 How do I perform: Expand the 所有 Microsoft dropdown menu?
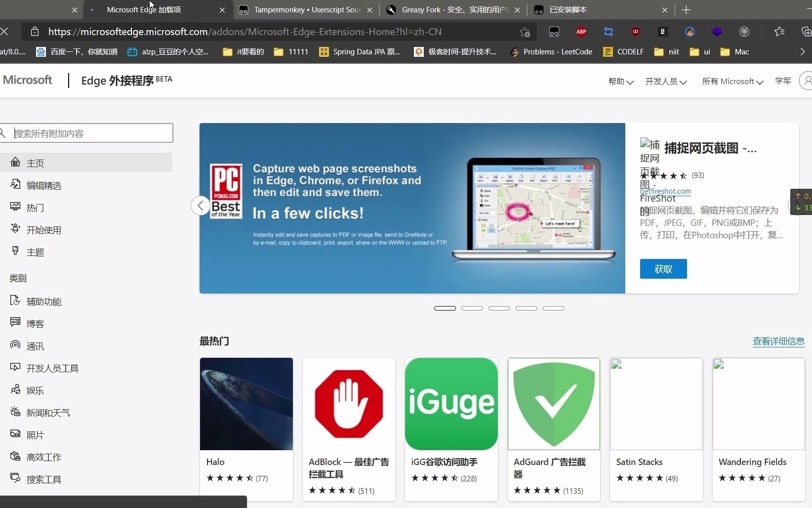[732, 82]
